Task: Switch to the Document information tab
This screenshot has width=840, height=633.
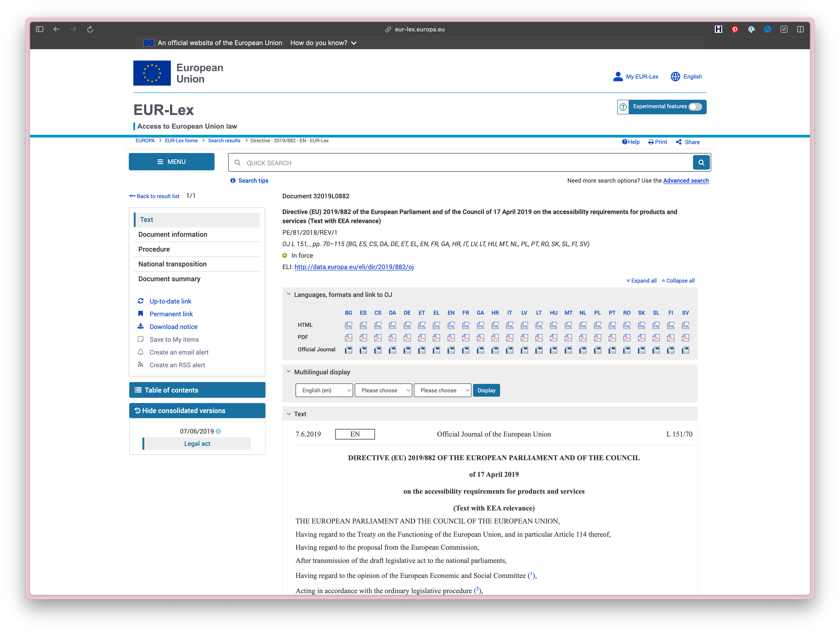Action: (173, 235)
